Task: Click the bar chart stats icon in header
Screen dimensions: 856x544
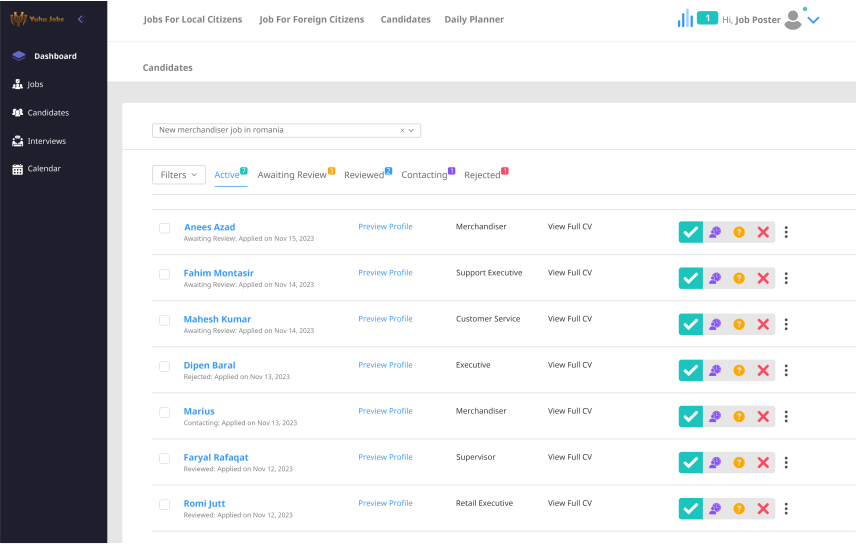Action: (x=685, y=19)
